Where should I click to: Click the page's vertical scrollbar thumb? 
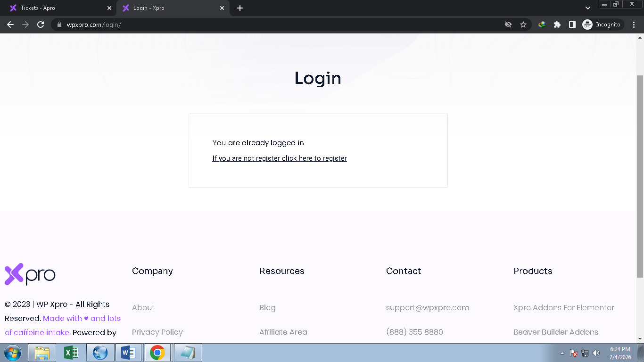[640, 176]
